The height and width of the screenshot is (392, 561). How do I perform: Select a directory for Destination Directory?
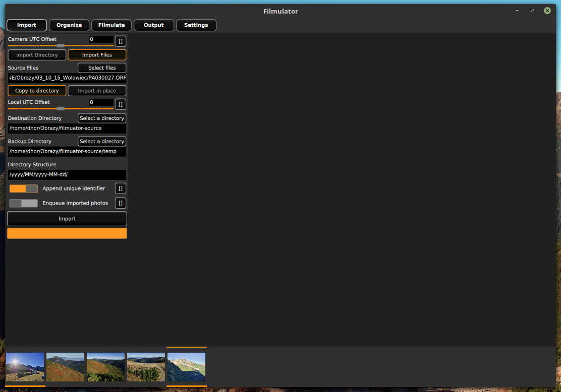pos(102,118)
